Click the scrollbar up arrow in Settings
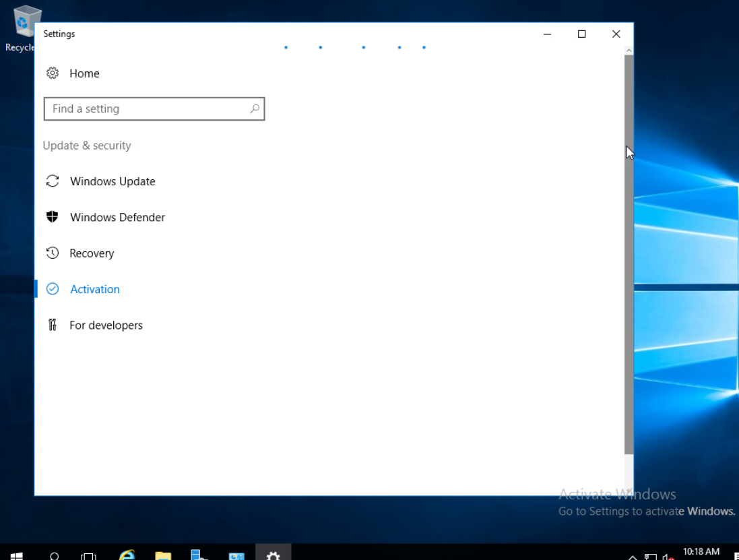739x560 pixels. pos(629,51)
